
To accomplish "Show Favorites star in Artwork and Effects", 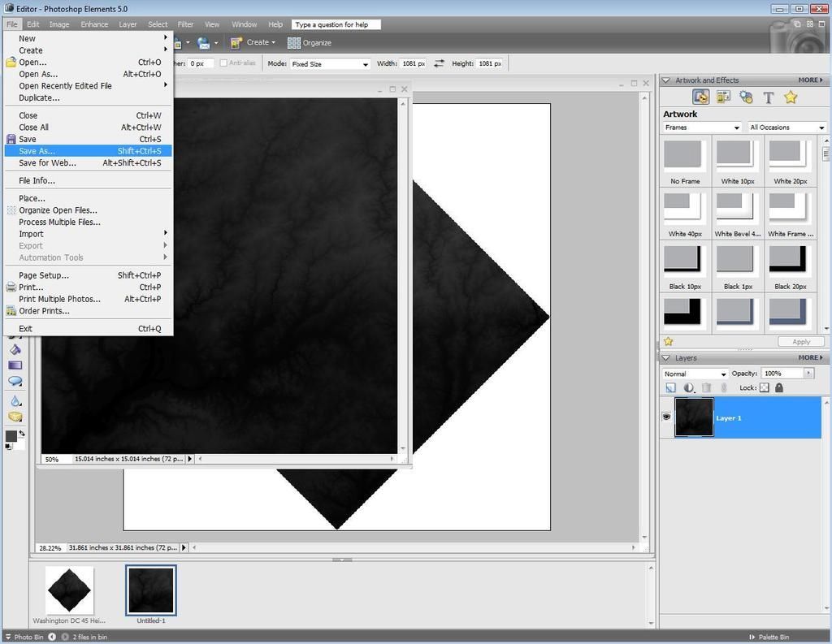I will pyautogui.click(x=791, y=97).
